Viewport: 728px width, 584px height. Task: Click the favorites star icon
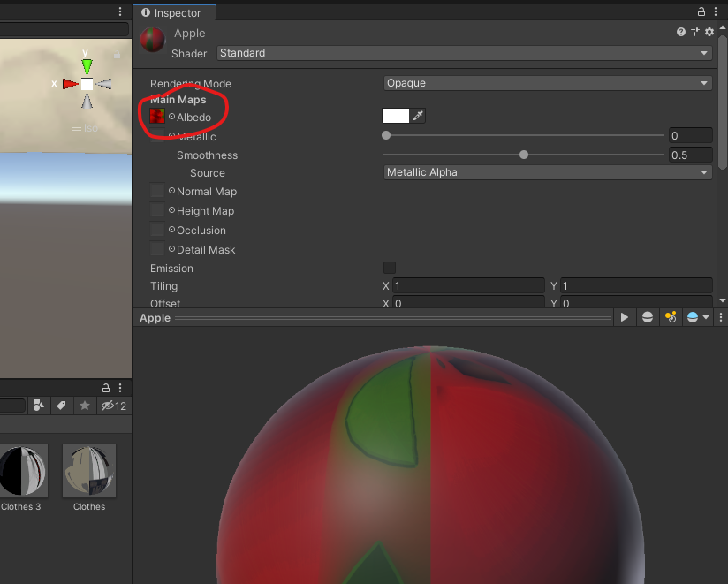pos(85,406)
